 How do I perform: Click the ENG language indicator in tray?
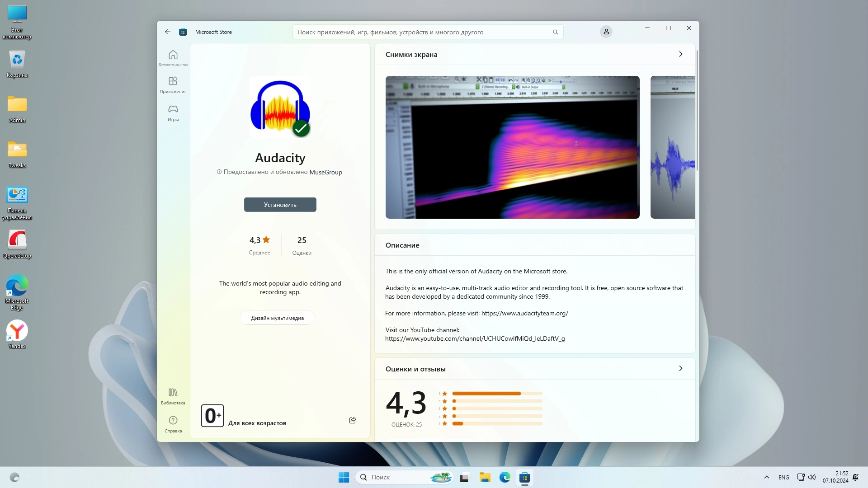pos(783,477)
